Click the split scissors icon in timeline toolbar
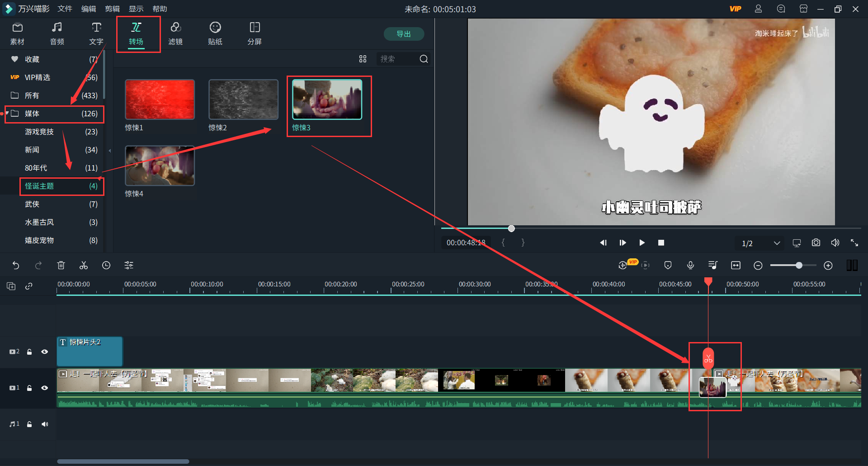The image size is (868, 466). pyautogui.click(x=84, y=266)
